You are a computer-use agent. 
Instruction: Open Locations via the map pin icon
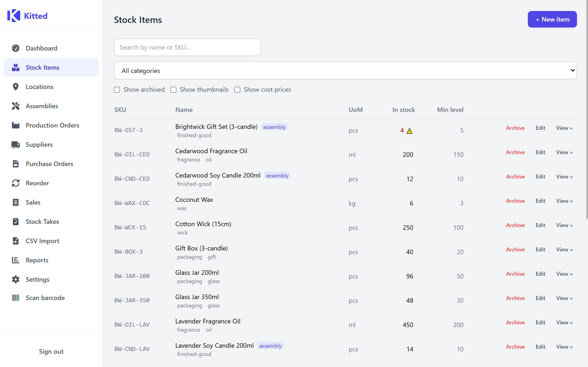click(x=16, y=87)
